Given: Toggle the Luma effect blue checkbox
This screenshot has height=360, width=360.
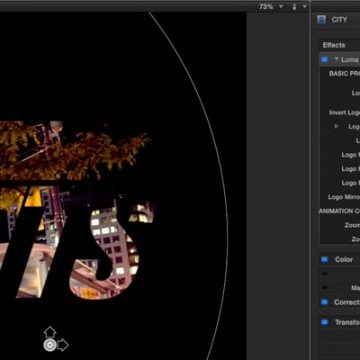Looking at the screenshot, I should click(324, 60).
